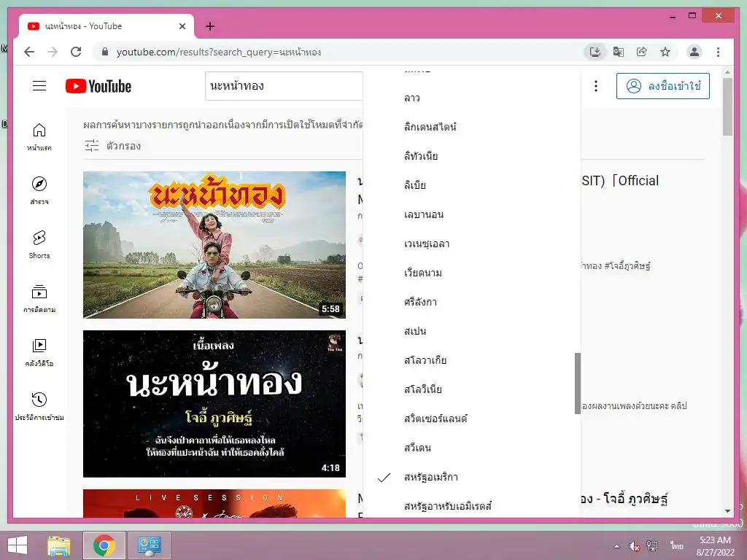The width and height of the screenshot is (747, 560).
Task: Open ตัวกรอง search filters
Action: coord(113,146)
